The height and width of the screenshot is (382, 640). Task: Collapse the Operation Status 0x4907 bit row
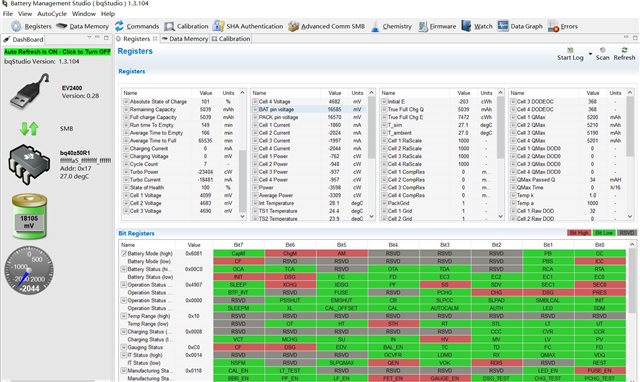(x=124, y=285)
